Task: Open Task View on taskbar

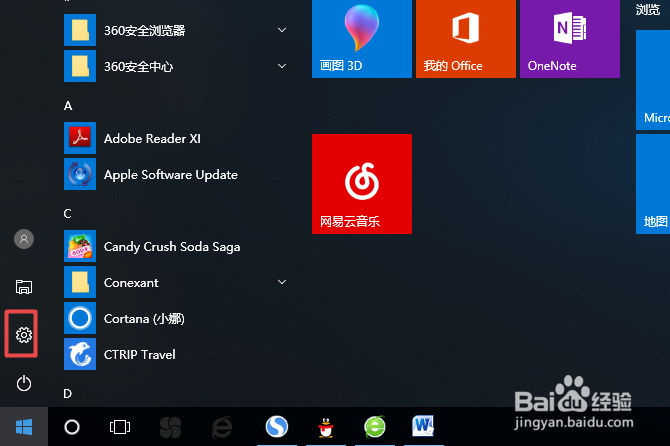Action: tap(120, 427)
